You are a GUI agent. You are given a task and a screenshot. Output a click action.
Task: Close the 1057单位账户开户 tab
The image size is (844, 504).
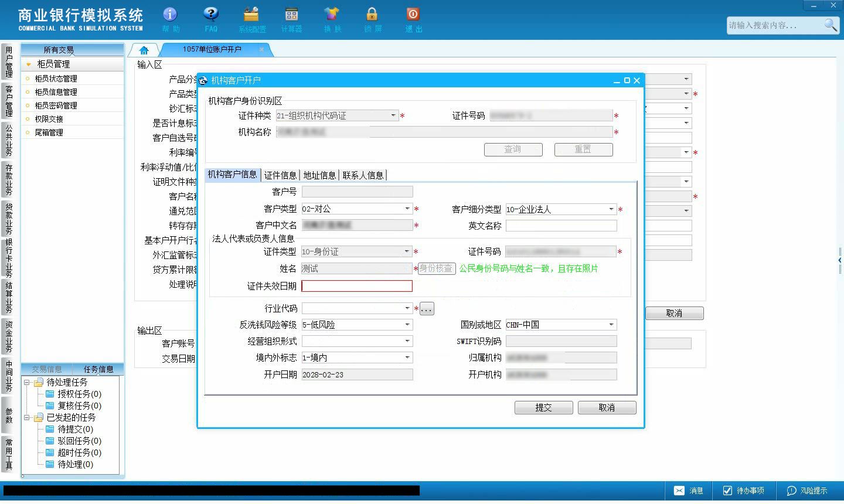262,49
